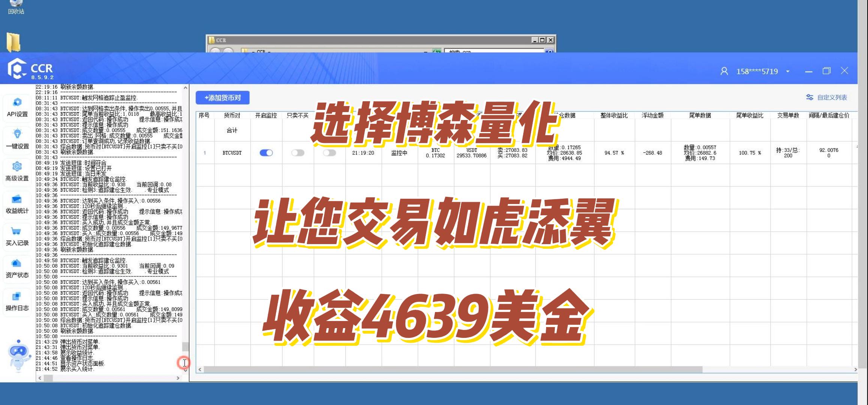Select the 尾单数据 column header

(x=700, y=115)
